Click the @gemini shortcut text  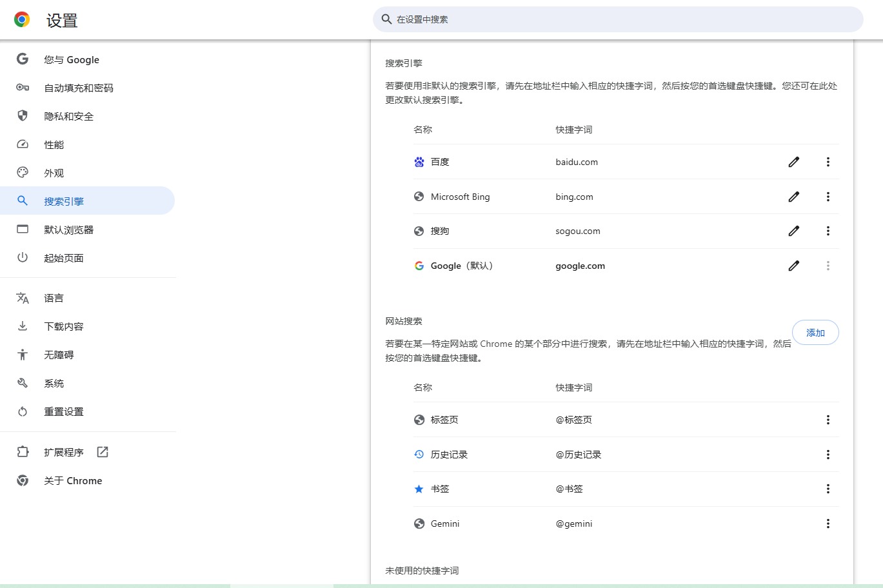(574, 524)
